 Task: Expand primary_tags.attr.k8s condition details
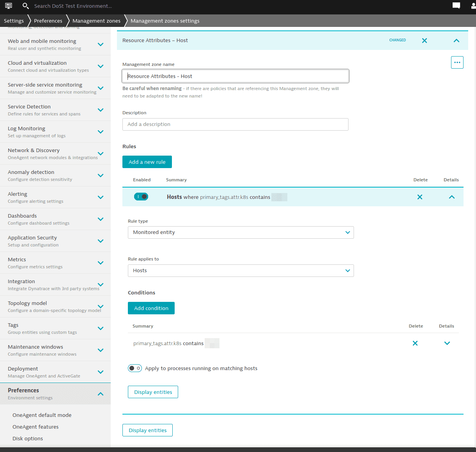click(x=447, y=343)
